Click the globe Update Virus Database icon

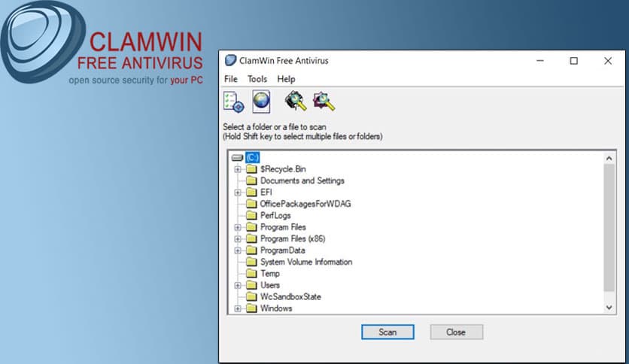click(261, 102)
